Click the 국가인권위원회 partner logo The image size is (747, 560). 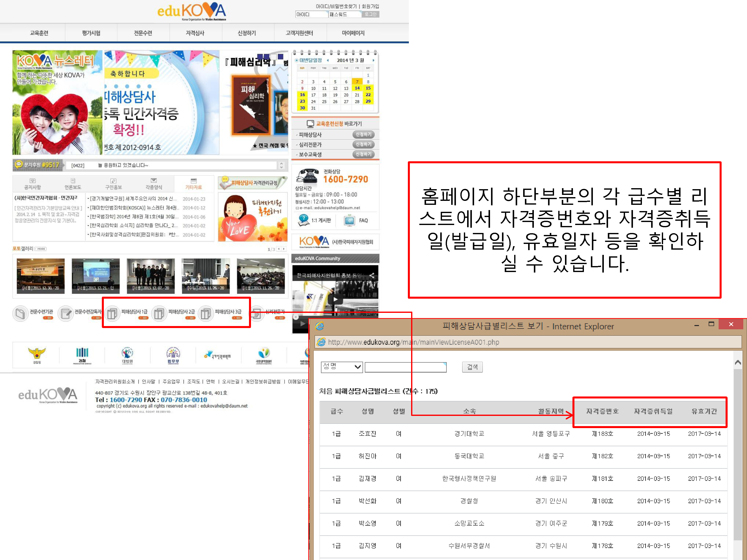(217, 355)
